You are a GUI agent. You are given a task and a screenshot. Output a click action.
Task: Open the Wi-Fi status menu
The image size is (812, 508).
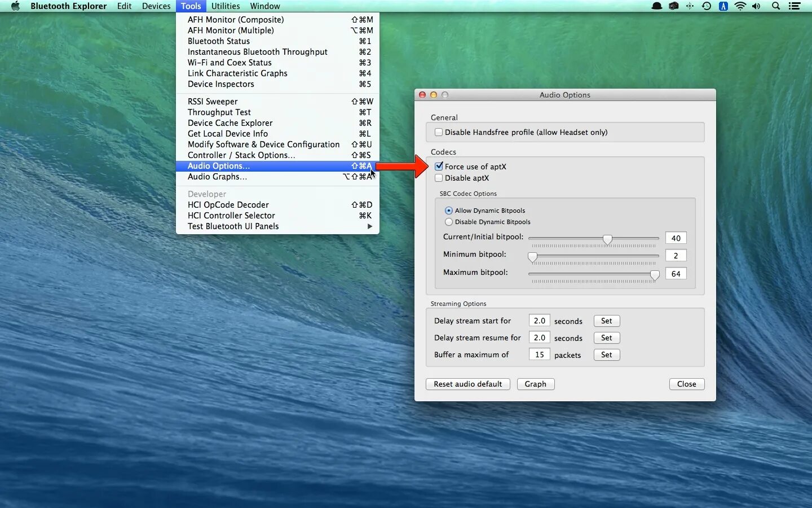point(740,6)
